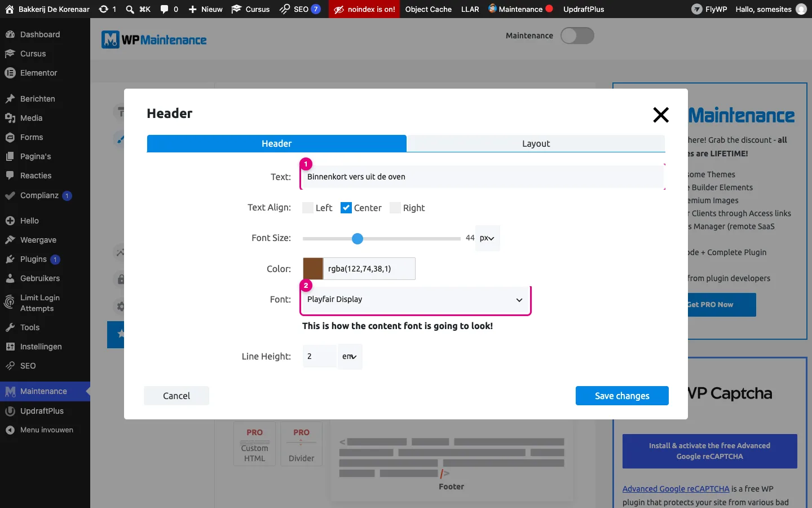This screenshot has height=508, width=812.
Task: Open the Hallo, somesites account menu
Action: (x=771, y=9)
